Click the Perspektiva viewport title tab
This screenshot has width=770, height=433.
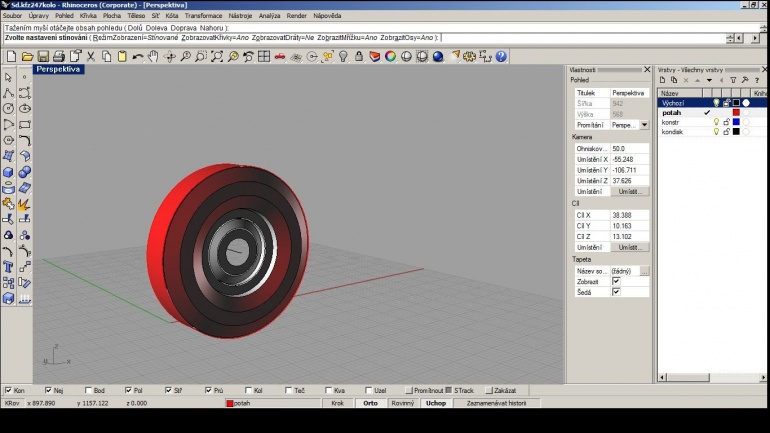coord(58,69)
